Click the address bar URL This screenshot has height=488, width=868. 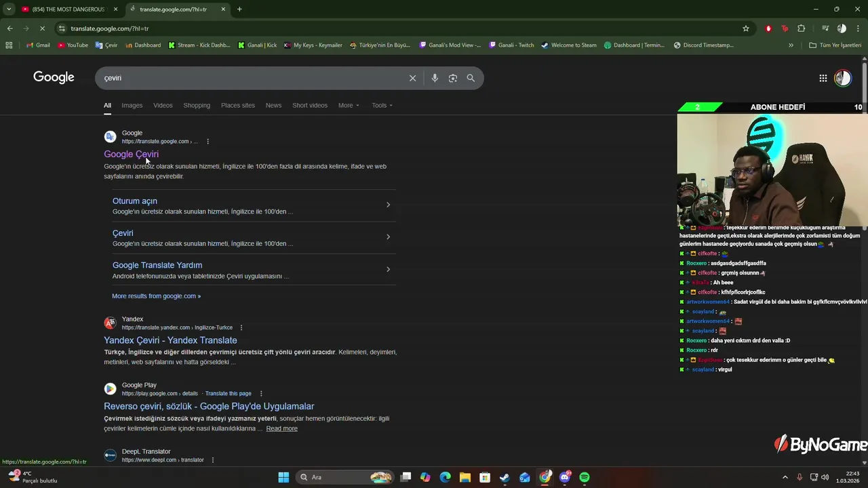(x=109, y=28)
